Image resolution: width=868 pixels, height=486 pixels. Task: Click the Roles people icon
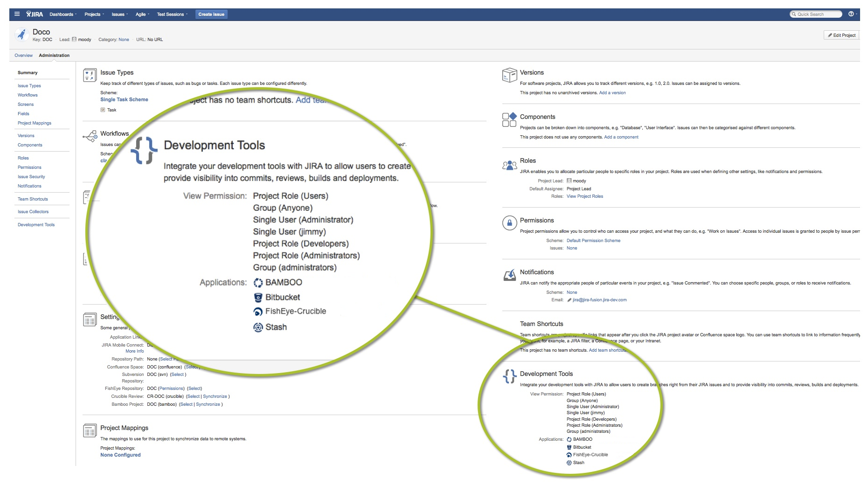pos(509,165)
